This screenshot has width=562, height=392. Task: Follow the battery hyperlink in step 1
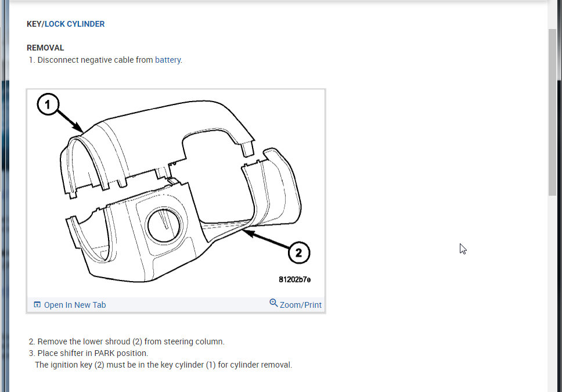(x=168, y=60)
